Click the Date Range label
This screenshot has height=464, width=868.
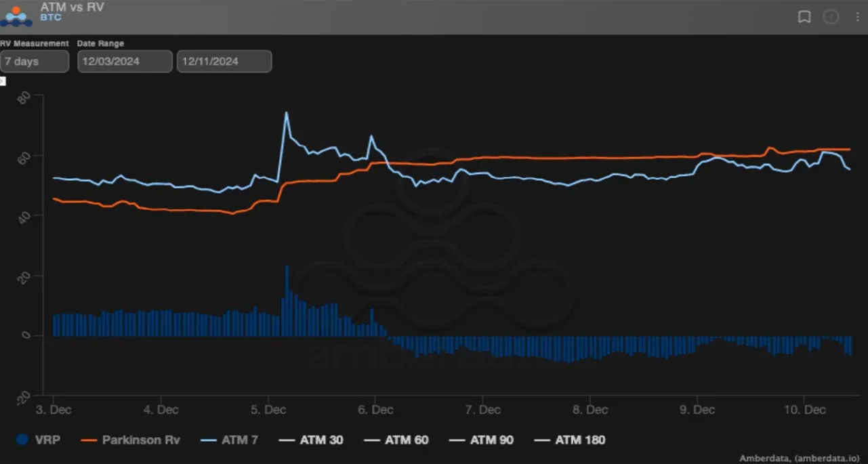point(100,43)
